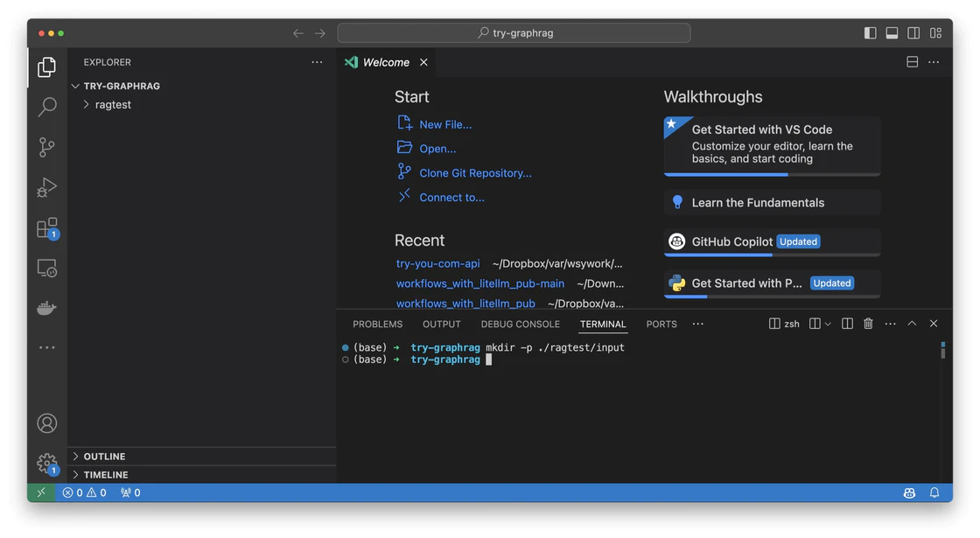Toggle the secondary side bar

913,33
